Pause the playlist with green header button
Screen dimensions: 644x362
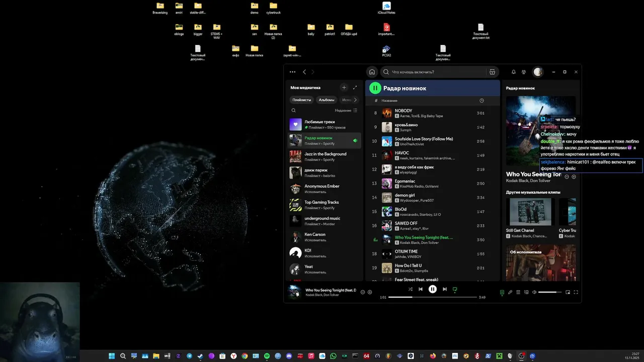(375, 88)
